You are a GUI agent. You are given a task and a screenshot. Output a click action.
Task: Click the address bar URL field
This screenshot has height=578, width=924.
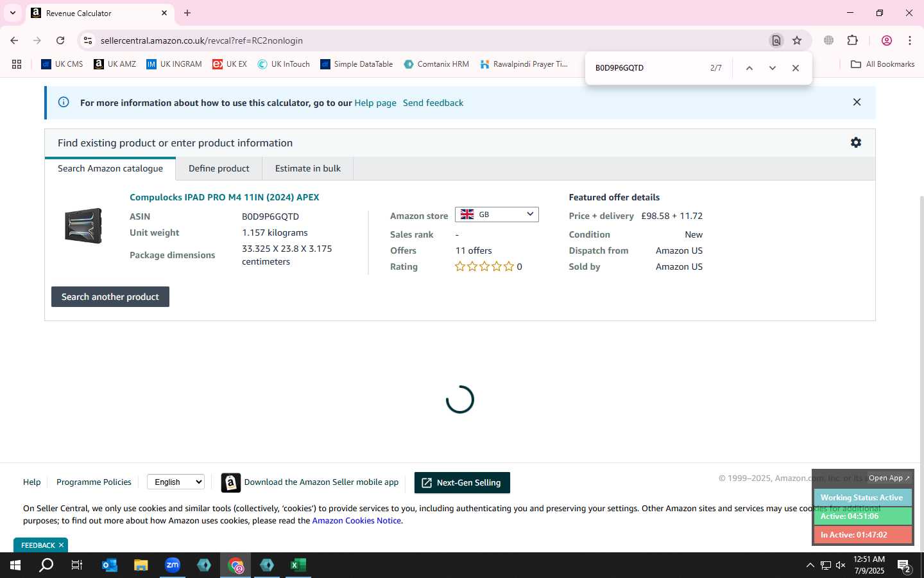point(430,40)
